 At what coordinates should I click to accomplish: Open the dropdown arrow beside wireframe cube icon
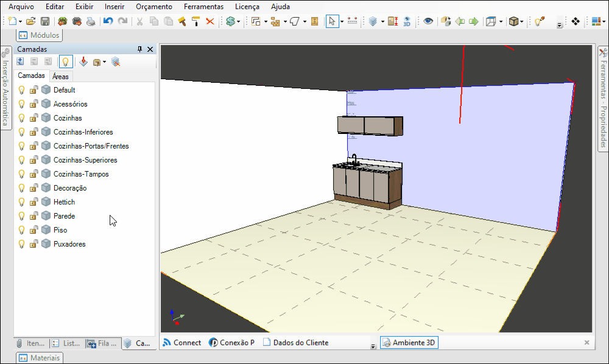tap(501, 22)
